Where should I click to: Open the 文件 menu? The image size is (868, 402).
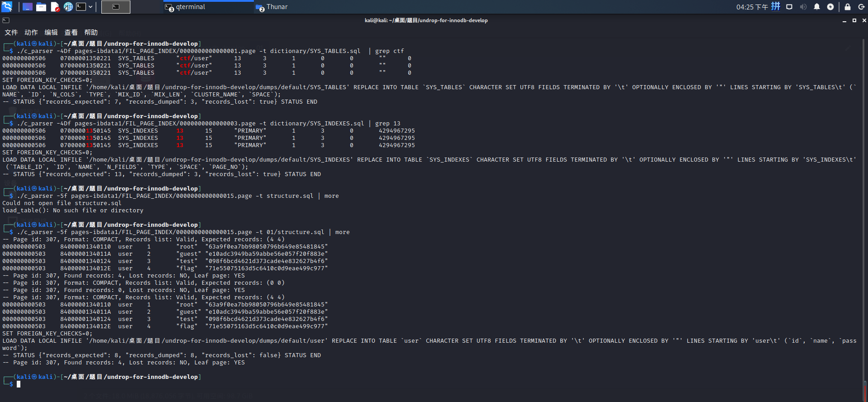point(11,33)
